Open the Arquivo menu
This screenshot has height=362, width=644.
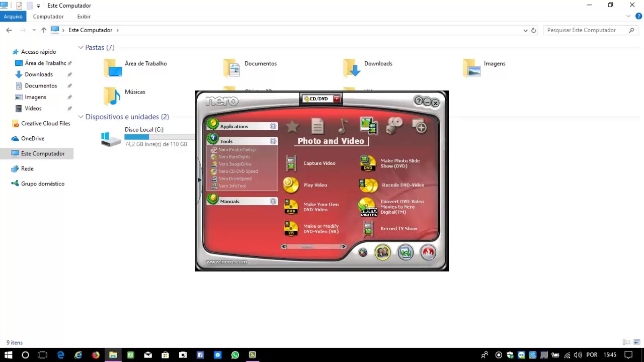[13, 17]
